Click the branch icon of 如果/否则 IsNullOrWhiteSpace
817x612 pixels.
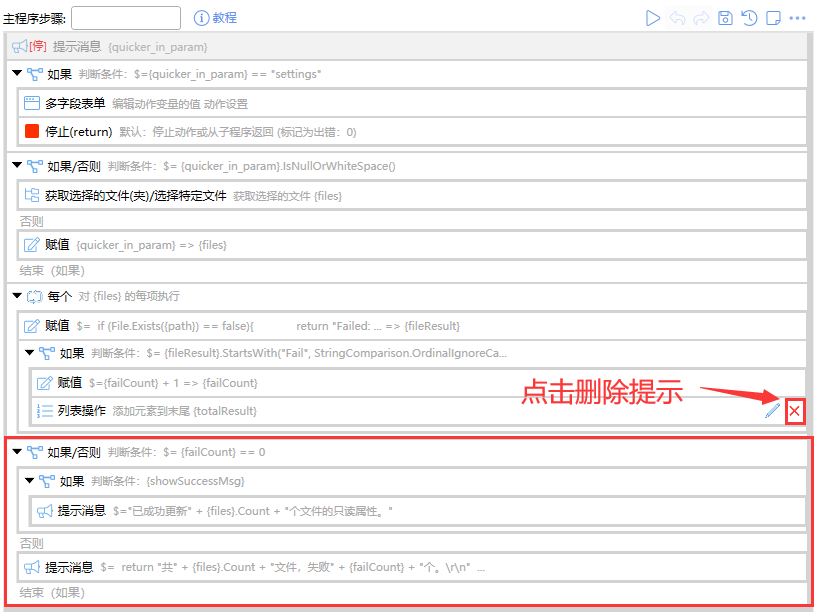coord(35,167)
